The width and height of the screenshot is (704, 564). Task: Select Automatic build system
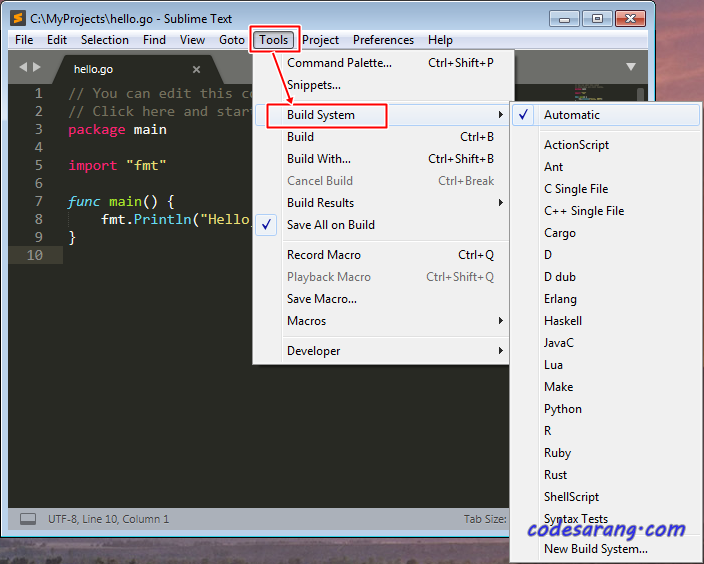(606, 115)
